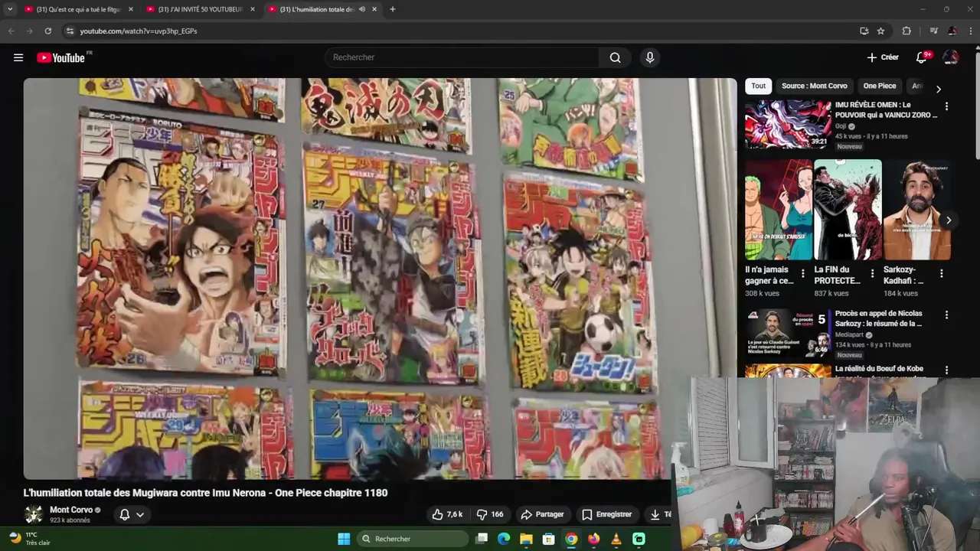
Task: Mute the tab via the speaker icon
Action: pos(362,9)
